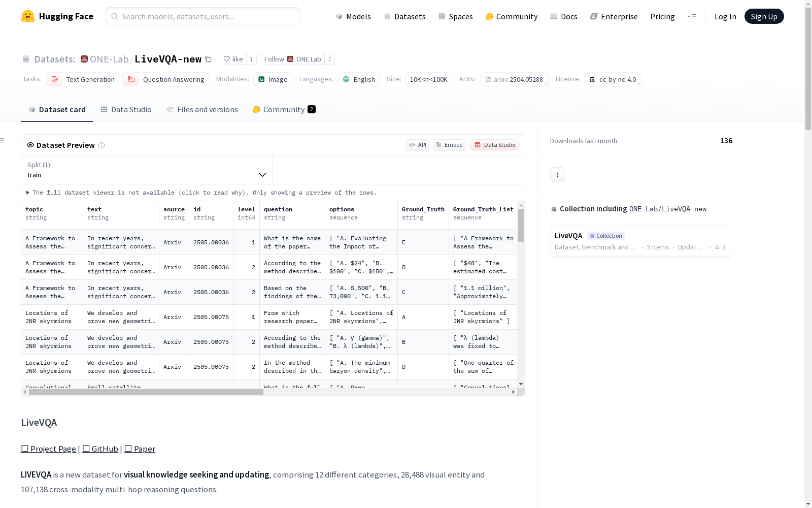Select the English language tag

coord(359,79)
